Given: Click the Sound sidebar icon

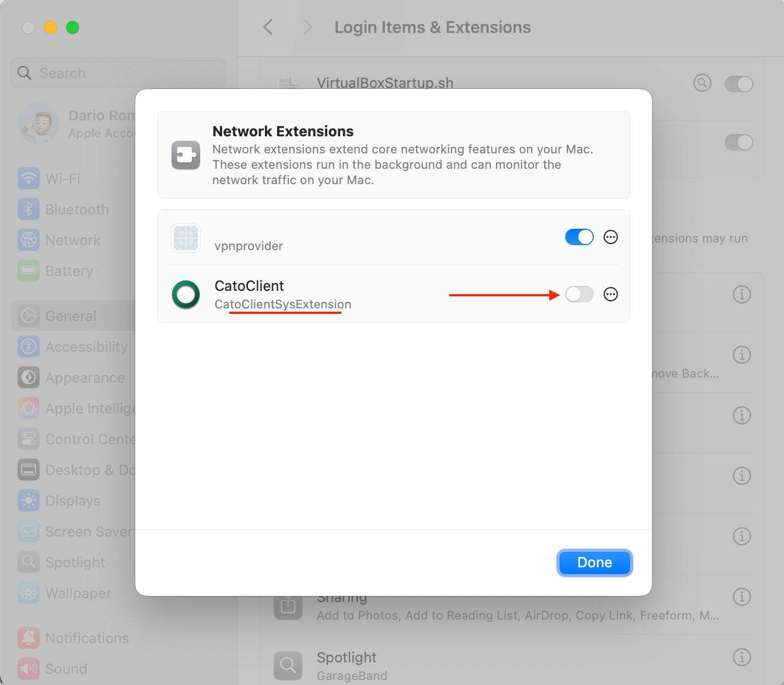Looking at the screenshot, I should 29,669.
